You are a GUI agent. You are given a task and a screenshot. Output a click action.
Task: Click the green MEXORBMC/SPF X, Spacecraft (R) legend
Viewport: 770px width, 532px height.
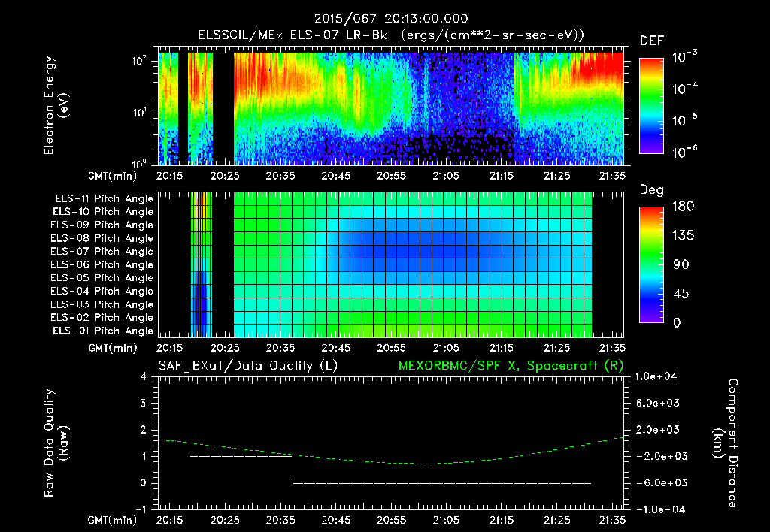(x=511, y=366)
